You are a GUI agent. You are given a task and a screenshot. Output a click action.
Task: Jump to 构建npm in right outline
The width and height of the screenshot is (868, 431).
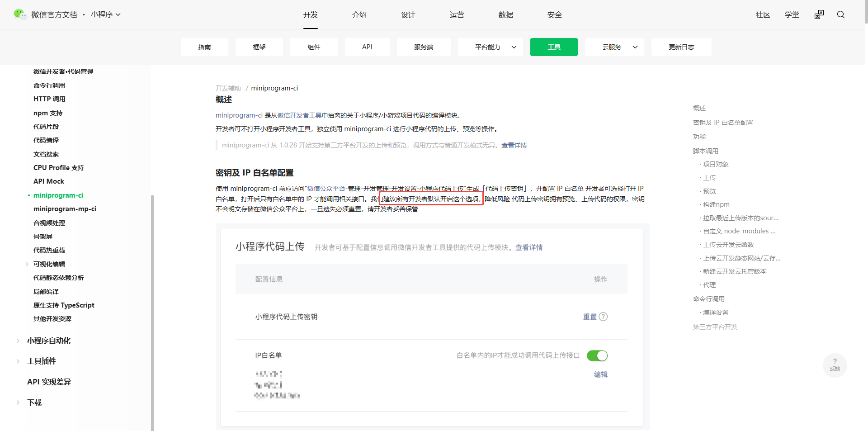click(x=716, y=204)
